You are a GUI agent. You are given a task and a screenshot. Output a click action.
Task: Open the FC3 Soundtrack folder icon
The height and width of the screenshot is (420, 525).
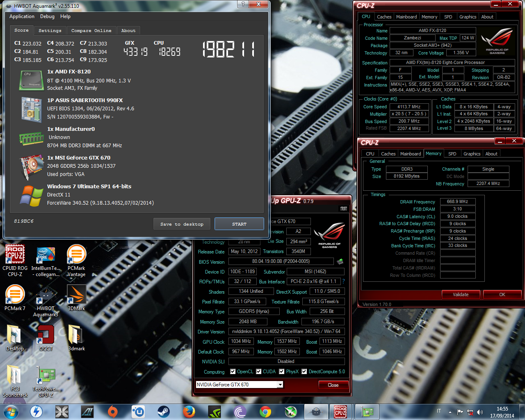(15, 381)
